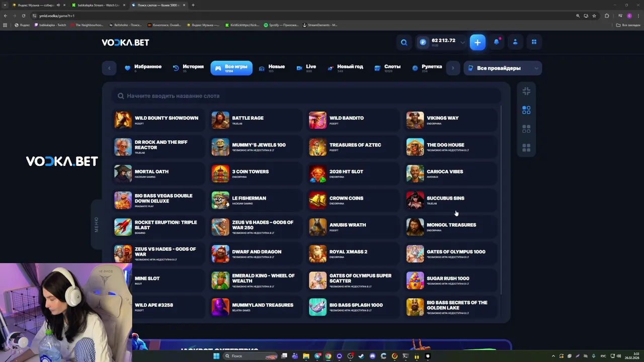Open the side МЕНЮ tab
The width and height of the screenshot is (644, 362).
pyautogui.click(x=97, y=224)
